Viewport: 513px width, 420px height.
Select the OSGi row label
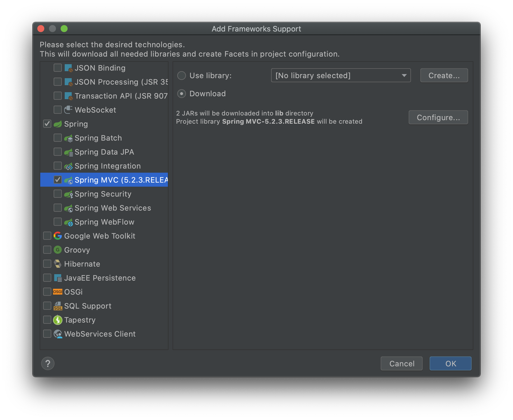(73, 292)
